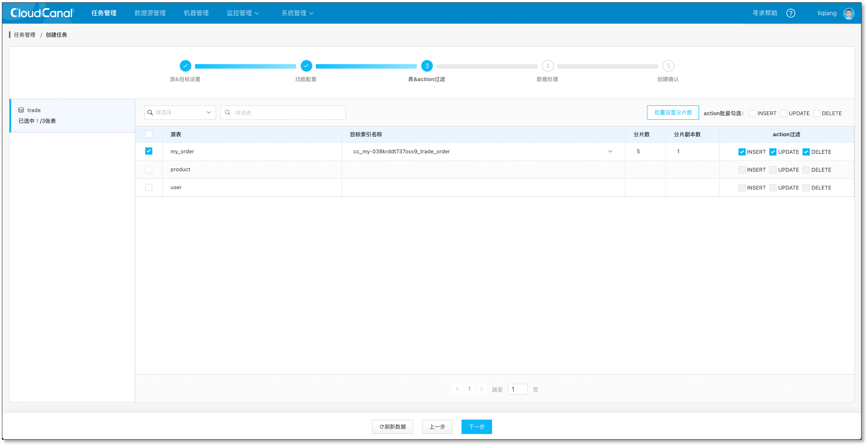Enable batch DELETE action checkbox
The height and width of the screenshot is (448, 868).
817,113
